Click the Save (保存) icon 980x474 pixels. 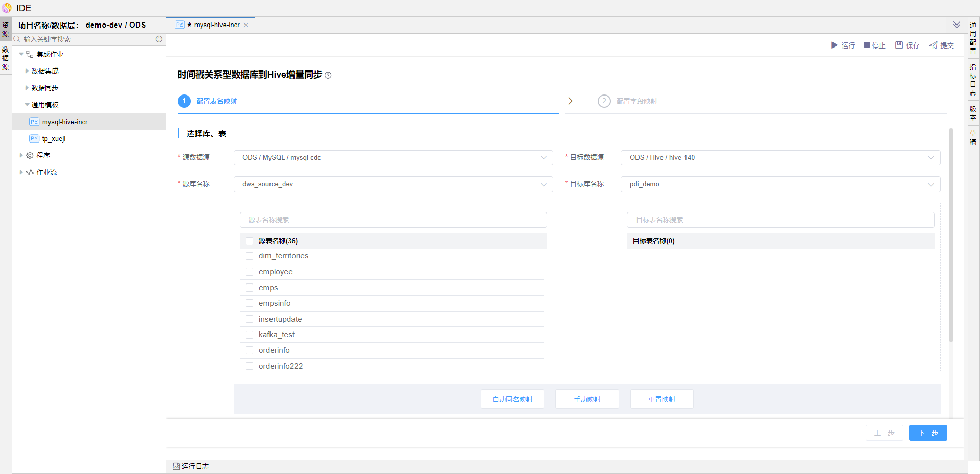[899, 45]
